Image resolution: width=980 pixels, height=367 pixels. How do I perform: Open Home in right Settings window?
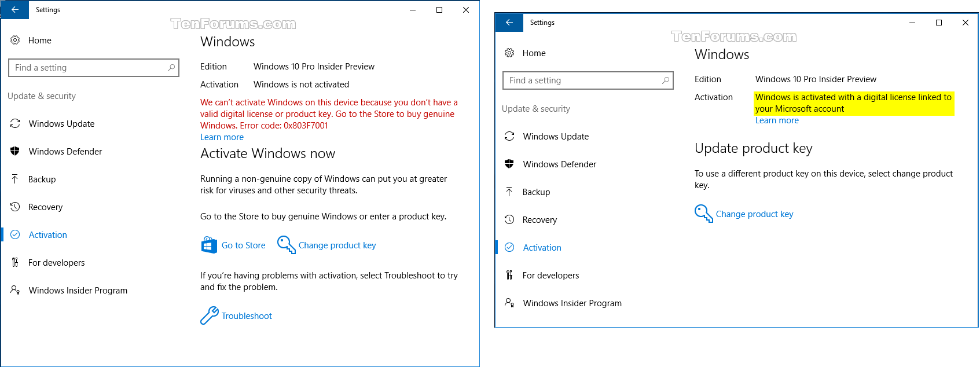[x=534, y=53]
